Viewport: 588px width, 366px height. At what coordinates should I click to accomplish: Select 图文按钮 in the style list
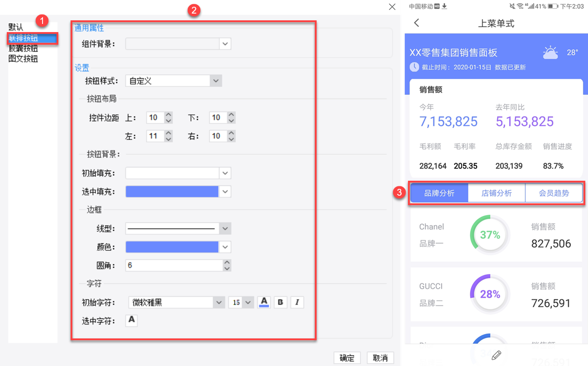click(23, 59)
